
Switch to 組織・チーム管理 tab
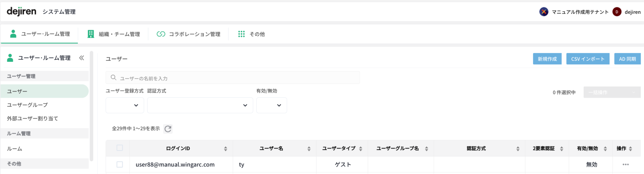coord(114,34)
